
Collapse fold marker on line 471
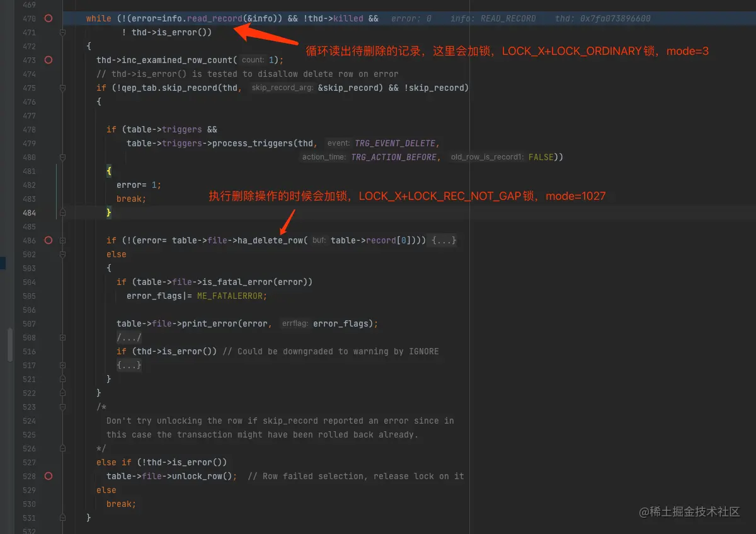click(62, 32)
